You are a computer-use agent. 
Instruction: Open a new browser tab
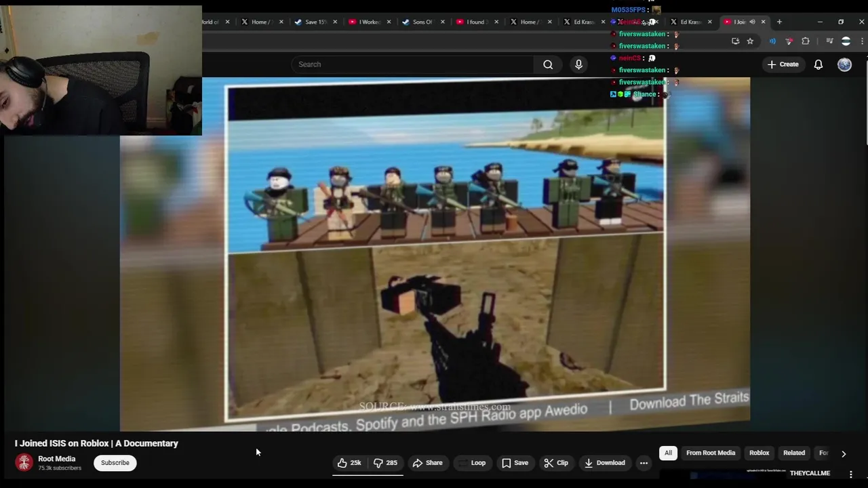point(779,22)
